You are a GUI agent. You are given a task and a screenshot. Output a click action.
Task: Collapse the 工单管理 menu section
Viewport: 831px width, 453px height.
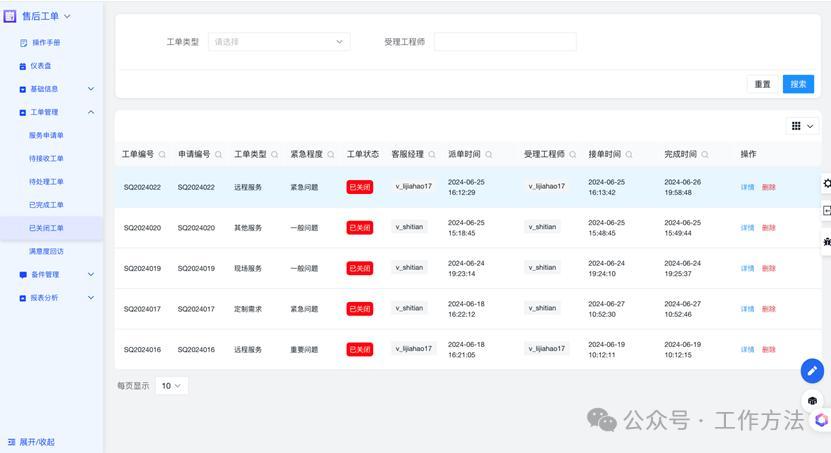click(91, 112)
